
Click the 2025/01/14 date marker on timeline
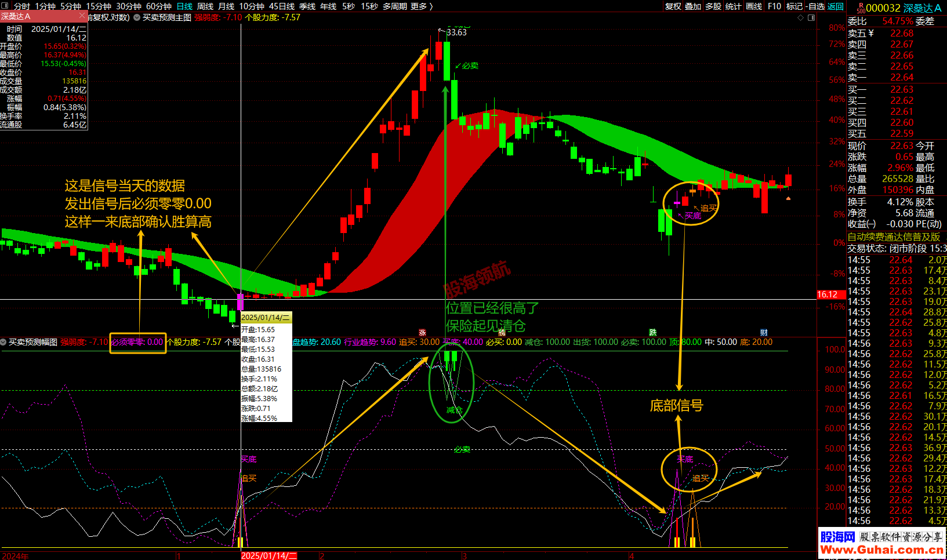[269, 555]
